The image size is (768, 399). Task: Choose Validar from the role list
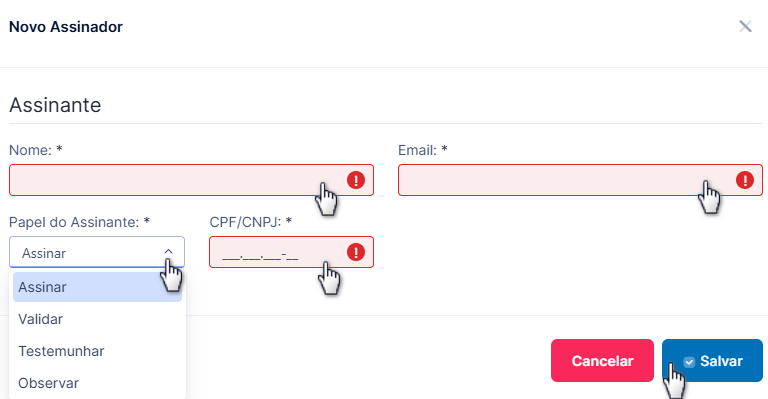[x=97, y=319]
